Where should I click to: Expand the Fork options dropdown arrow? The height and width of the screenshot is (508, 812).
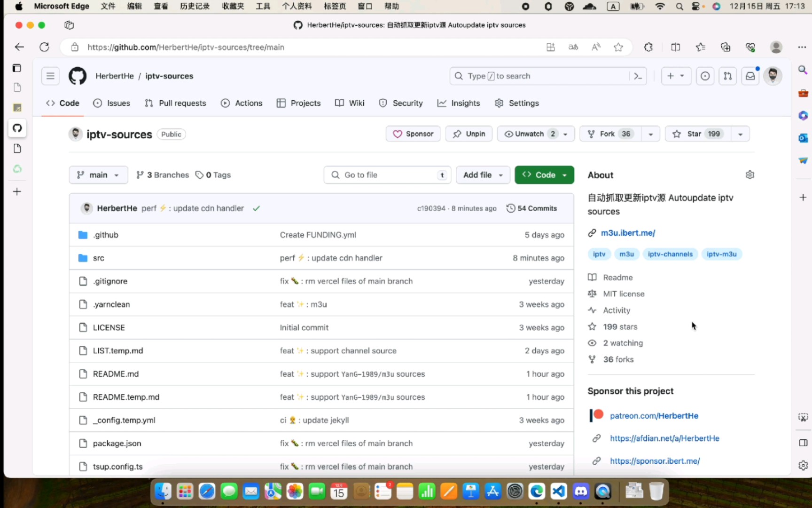(x=651, y=134)
